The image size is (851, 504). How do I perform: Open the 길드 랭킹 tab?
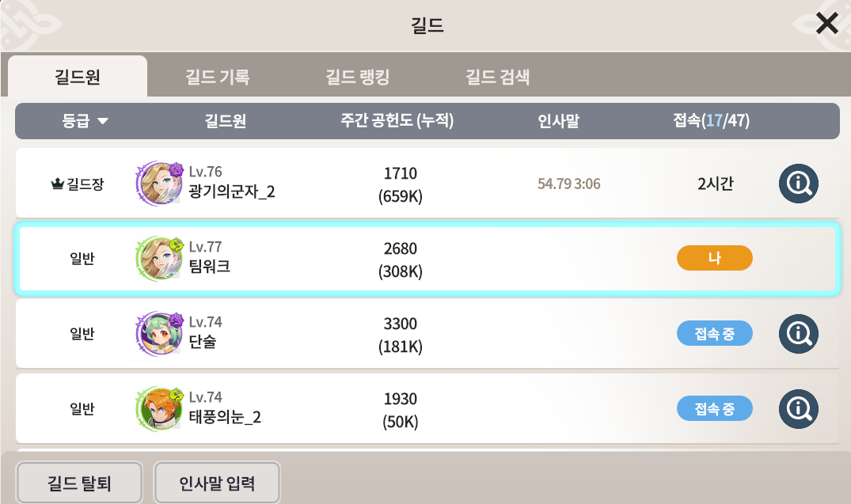pyautogui.click(x=357, y=78)
